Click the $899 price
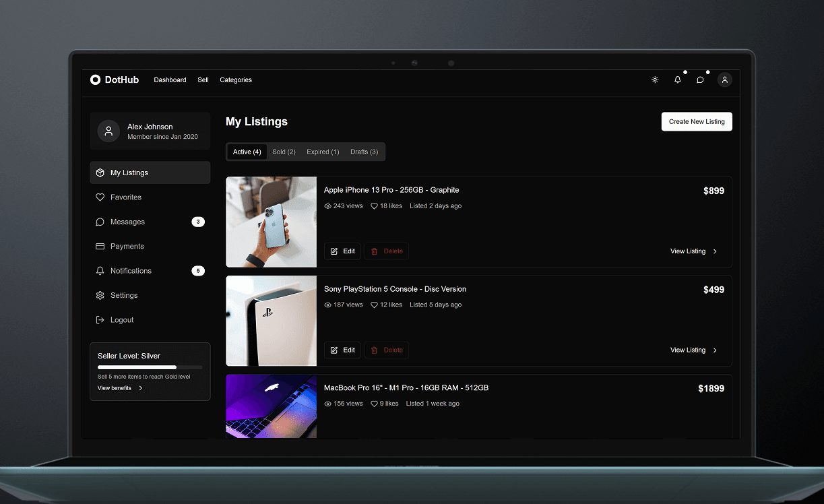Image resolution: width=824 pixels, height=504 pixels. pyautogui.click(x=714, y=191)
